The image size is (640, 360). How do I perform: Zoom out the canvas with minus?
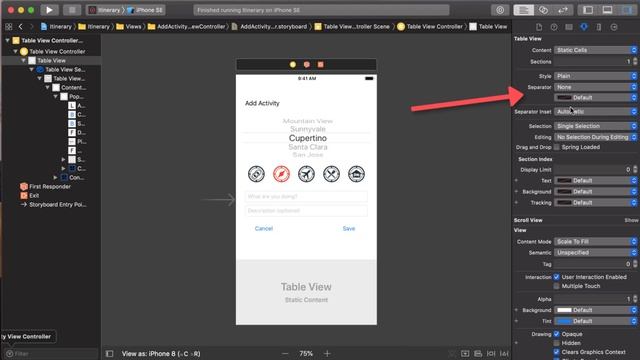[285, 353]
